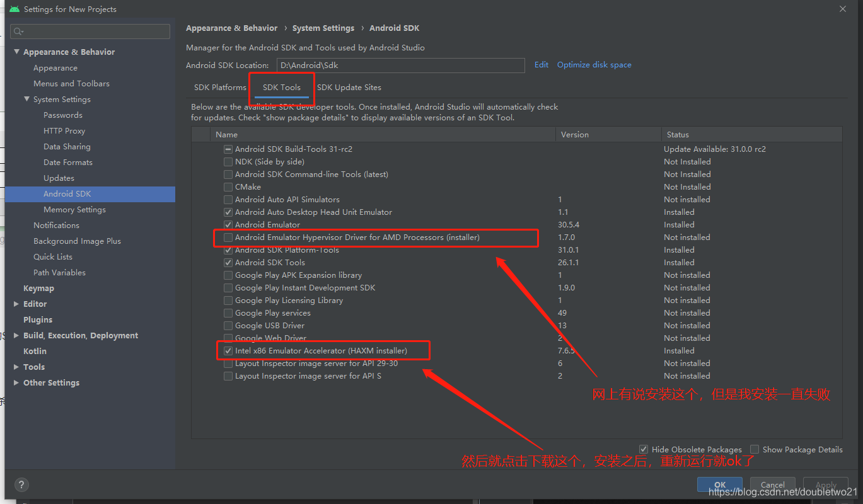Open Menus and Toolbars settings
The image size is (863, 504).
71,84
